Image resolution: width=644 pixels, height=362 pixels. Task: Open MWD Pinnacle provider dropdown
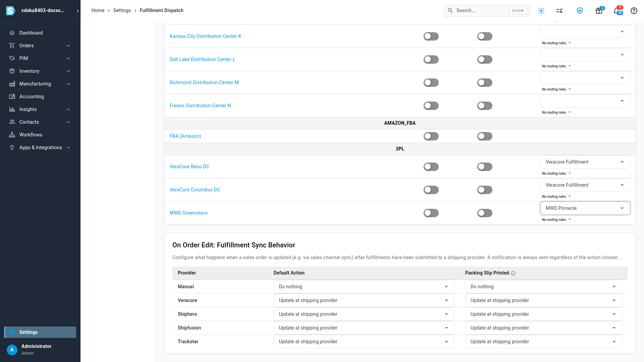(585, 208)
